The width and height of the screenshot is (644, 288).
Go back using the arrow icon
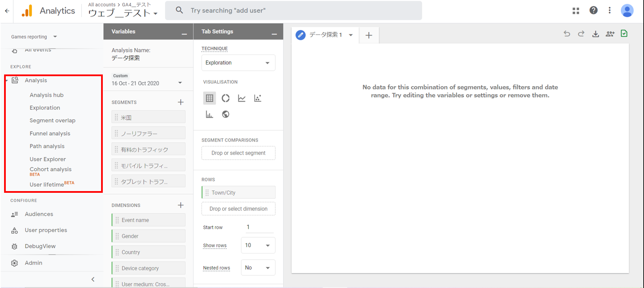coord(7,11)
